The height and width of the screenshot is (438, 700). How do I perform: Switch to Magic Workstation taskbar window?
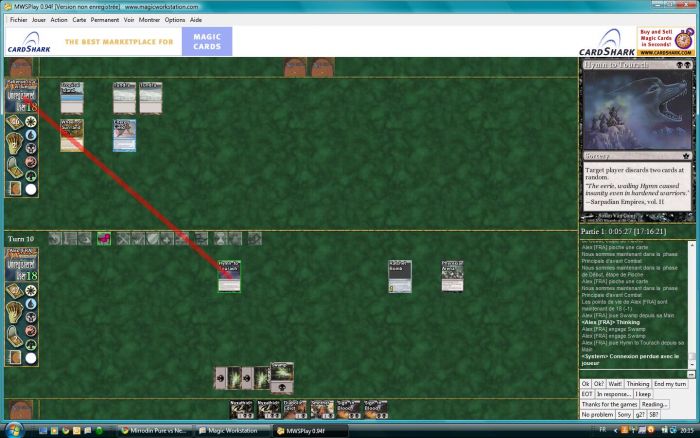(232, 431)
